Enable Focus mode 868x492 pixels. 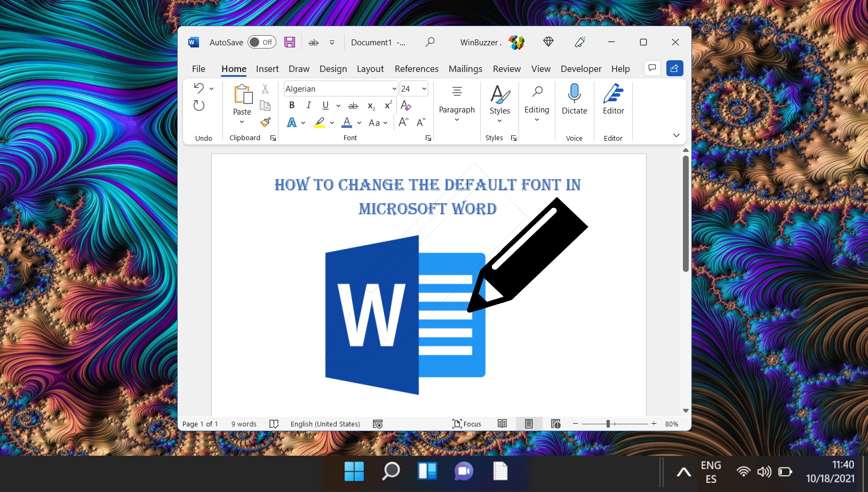467,424
